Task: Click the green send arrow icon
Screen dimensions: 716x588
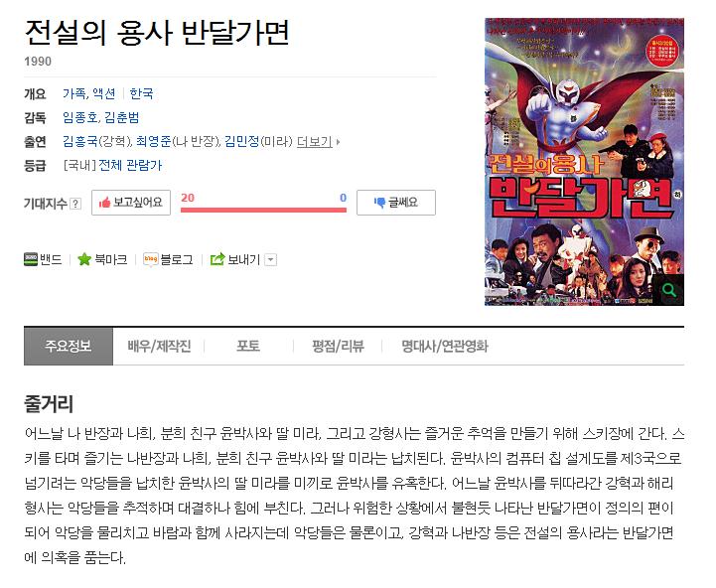Action: 217,259
